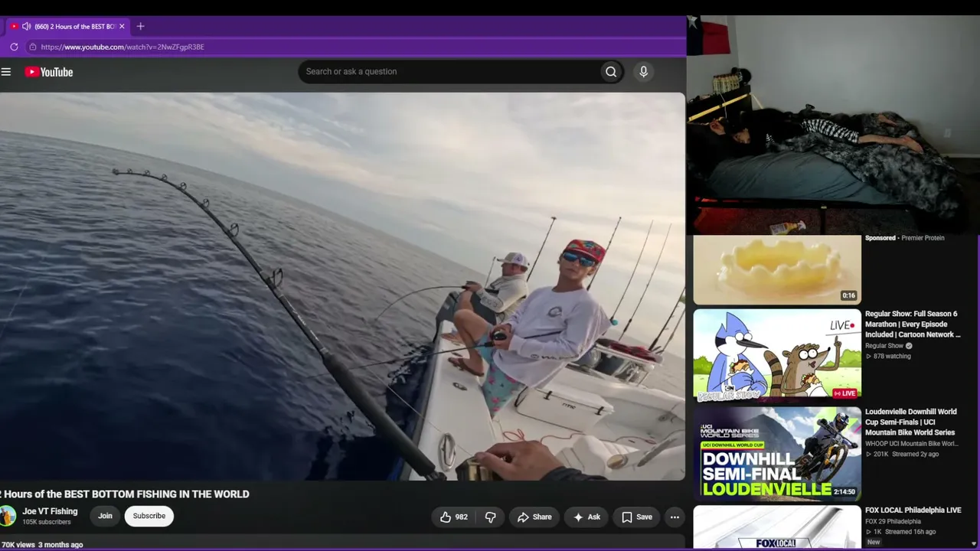This screenshot has height=551, width=980.
Task: Click the search magnifier button
Action: pyautogui.click(x=611, y=72)
